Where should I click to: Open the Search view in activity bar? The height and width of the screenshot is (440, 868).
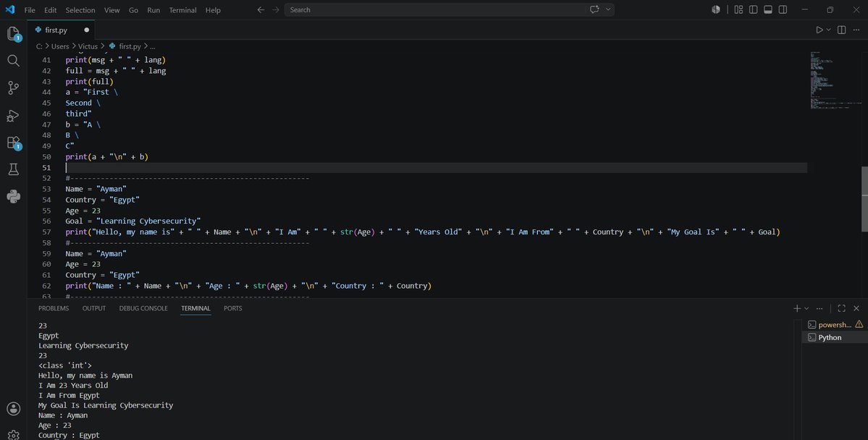click(x=13, y=60)
